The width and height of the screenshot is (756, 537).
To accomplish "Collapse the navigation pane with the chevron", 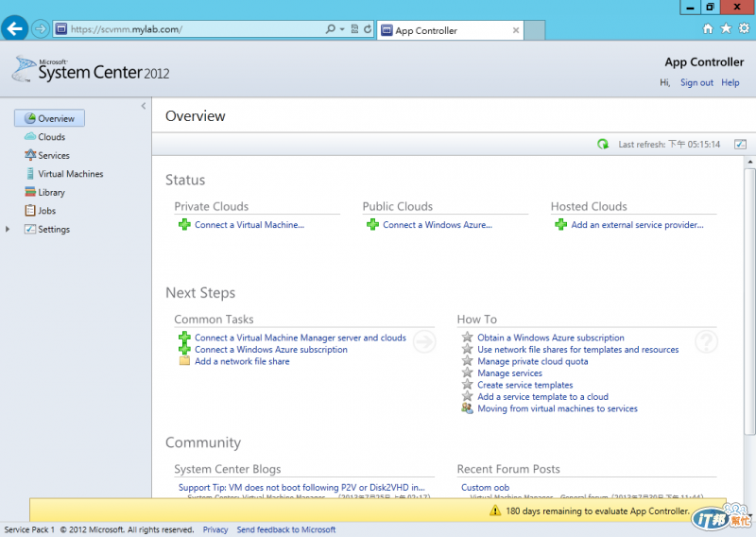I will point(144,106).
